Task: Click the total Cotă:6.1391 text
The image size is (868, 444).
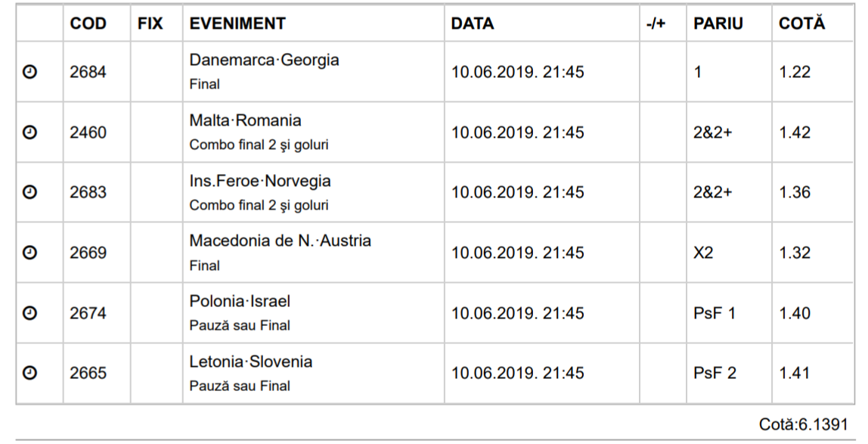Action: tap(803, 424)
